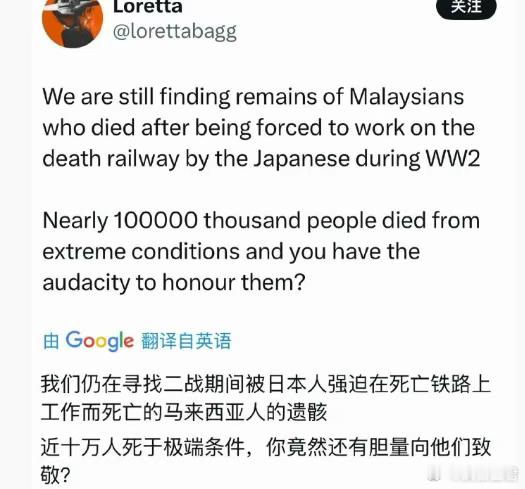Click the line starting with 'who died after'
This screenshot has width=525, height=489.
tap(258, 128)
